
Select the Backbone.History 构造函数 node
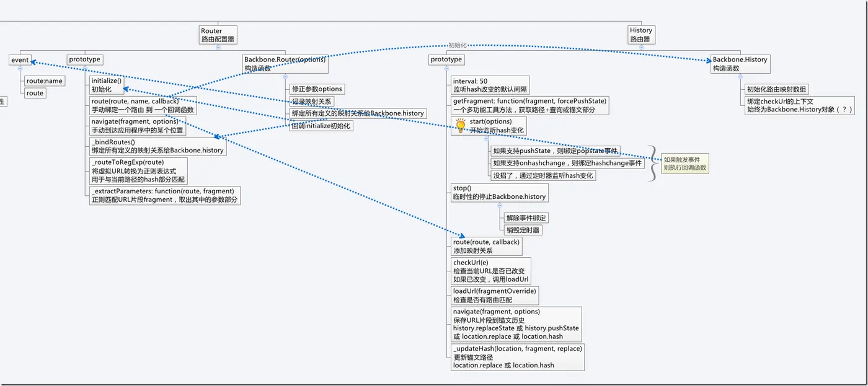tap(740, 64)
